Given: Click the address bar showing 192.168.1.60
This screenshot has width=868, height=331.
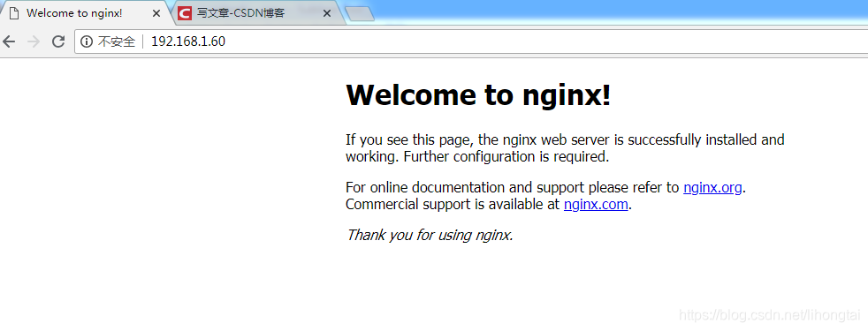Looking at the screenshot, I should (470, 41).
